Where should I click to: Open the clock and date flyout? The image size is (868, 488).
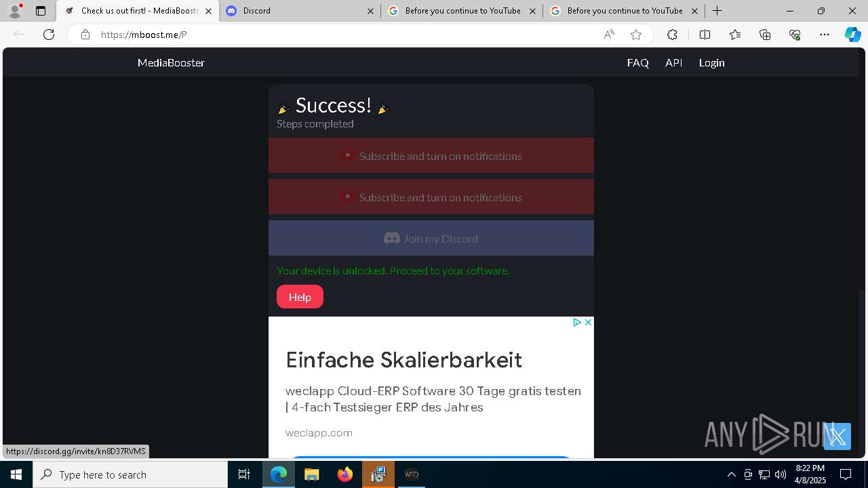[x=810, y=474]
